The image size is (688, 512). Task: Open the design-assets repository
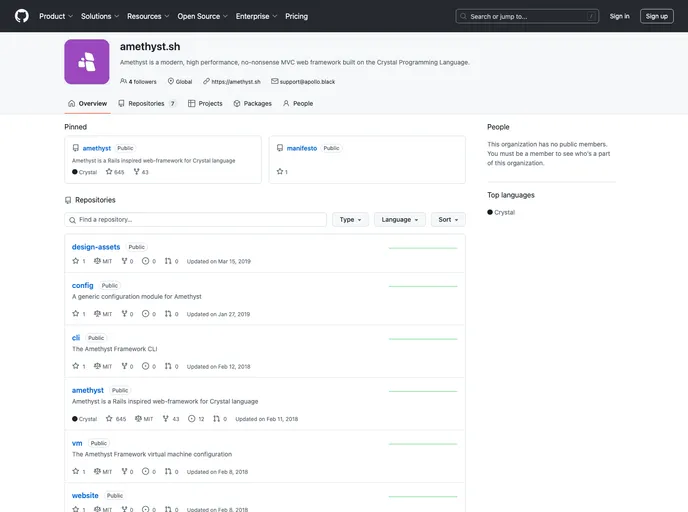tap(96, 247)
